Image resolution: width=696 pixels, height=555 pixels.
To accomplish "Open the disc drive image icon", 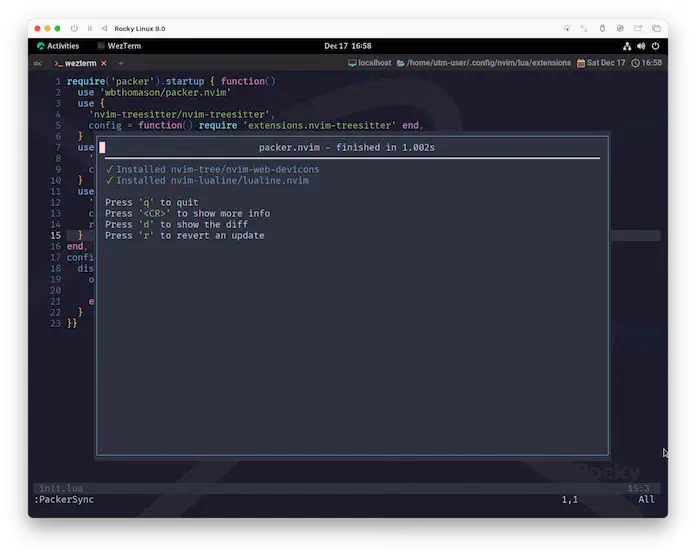I will point(620,28).
